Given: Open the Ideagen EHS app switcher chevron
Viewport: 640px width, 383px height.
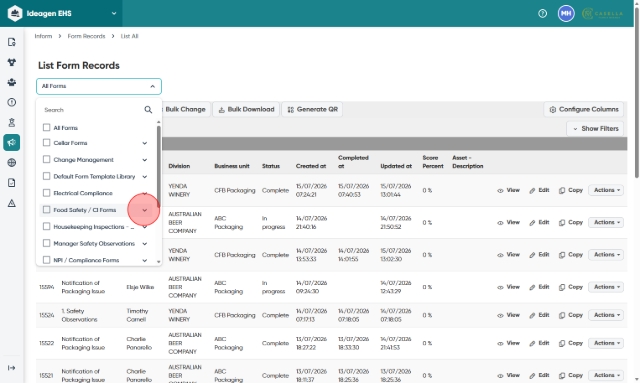Looking at the screenshot, I should [x=114, y=13].
